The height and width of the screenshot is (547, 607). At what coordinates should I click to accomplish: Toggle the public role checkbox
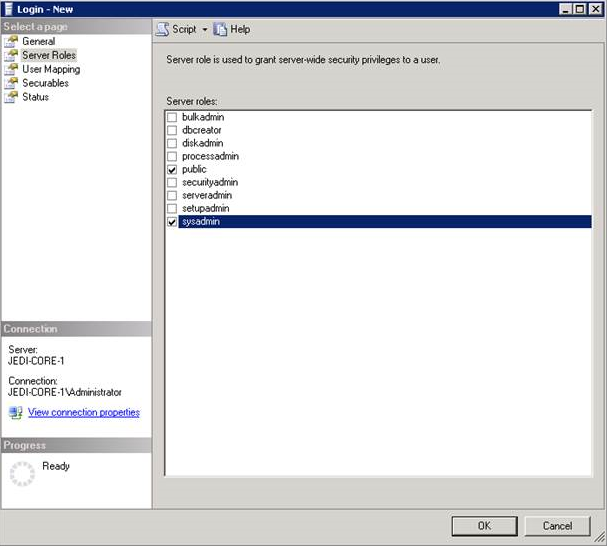coord(172,170)
